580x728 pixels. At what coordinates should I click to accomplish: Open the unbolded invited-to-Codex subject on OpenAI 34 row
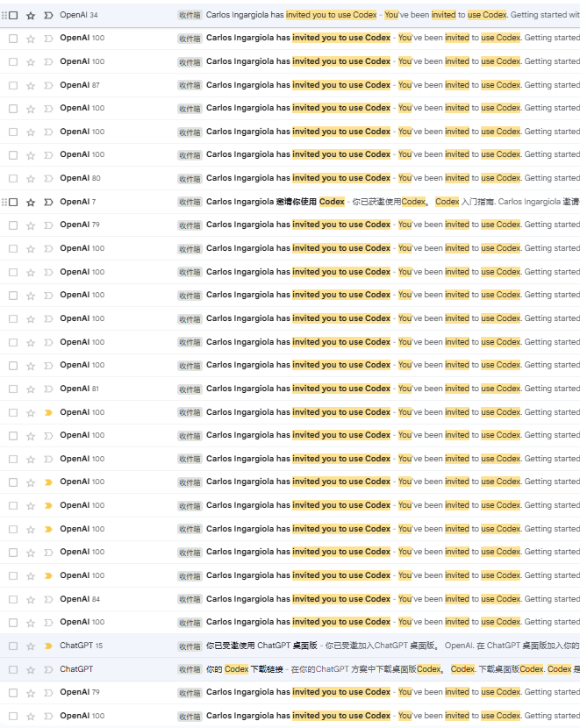pos(291,15)
